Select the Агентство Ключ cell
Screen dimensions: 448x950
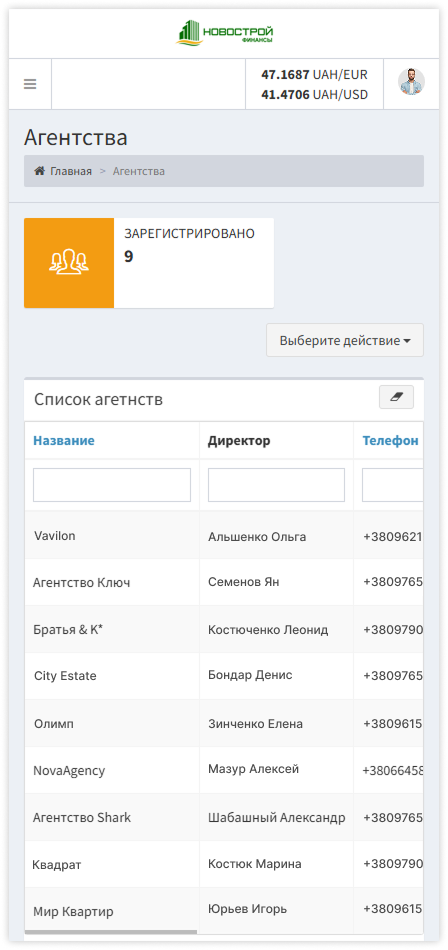[x=112, y=583]
